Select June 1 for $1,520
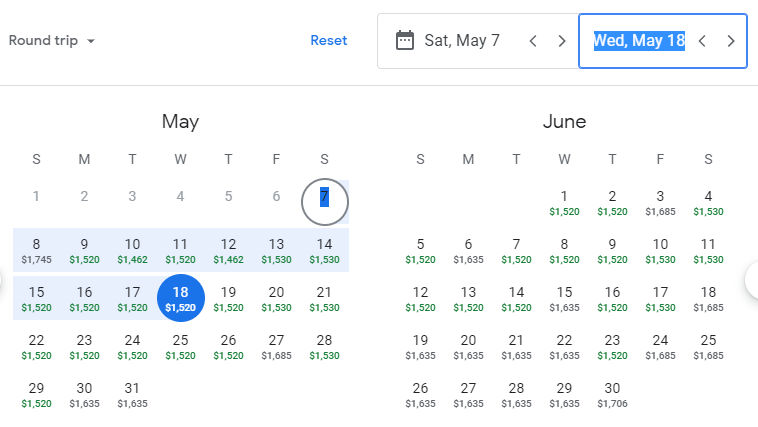The image size is (758, 427). [564, 203]
